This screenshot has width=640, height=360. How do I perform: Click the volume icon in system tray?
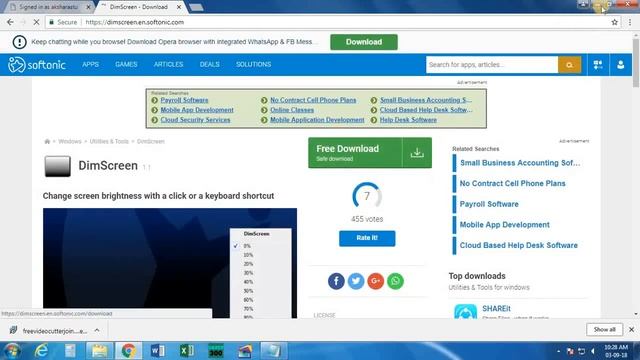pos(593,351)
